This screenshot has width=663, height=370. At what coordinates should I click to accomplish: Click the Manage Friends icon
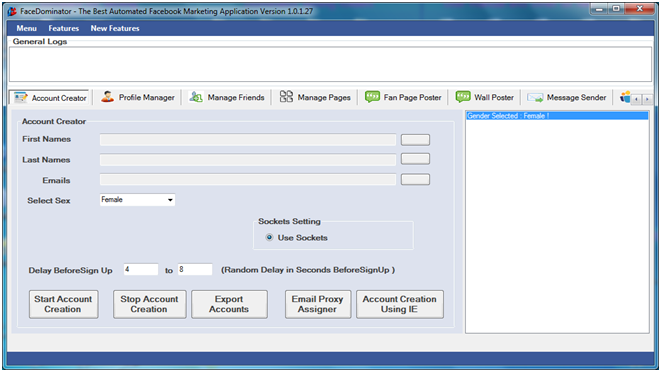point(196,97)
